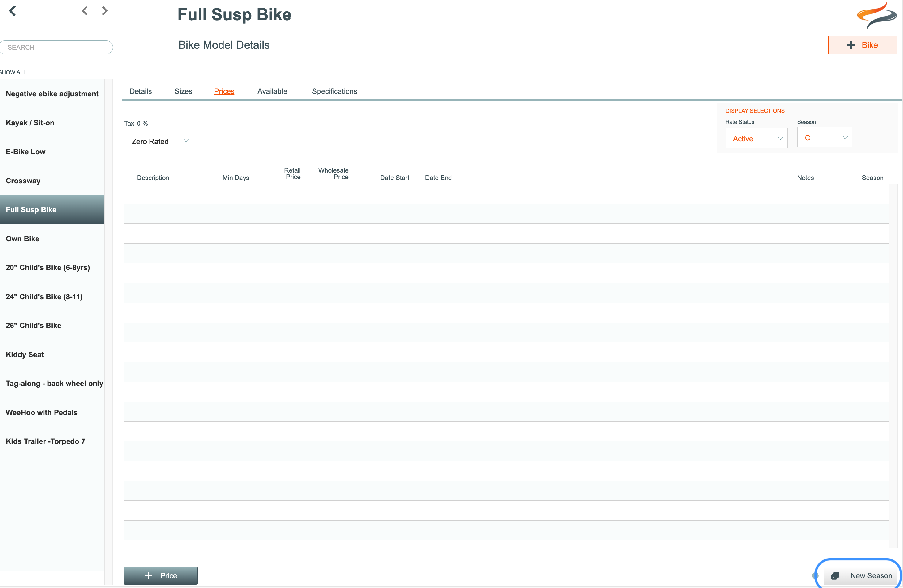Select 26" Child's Bike in list
The image size is (903, 588).
click(x=52, y=326)
